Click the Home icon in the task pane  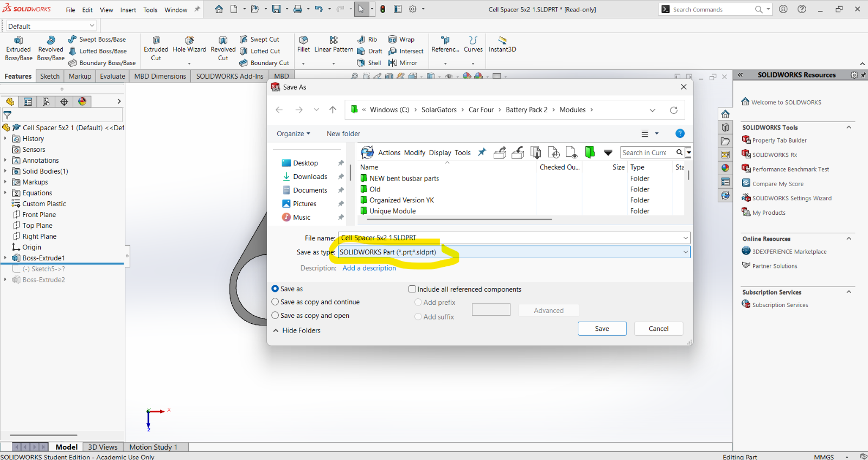pos(725,114)
